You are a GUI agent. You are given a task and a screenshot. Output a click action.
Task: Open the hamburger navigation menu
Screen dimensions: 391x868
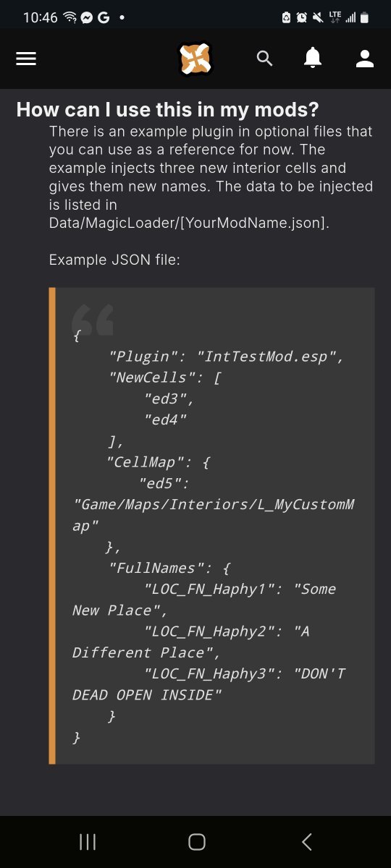point(26,59)
